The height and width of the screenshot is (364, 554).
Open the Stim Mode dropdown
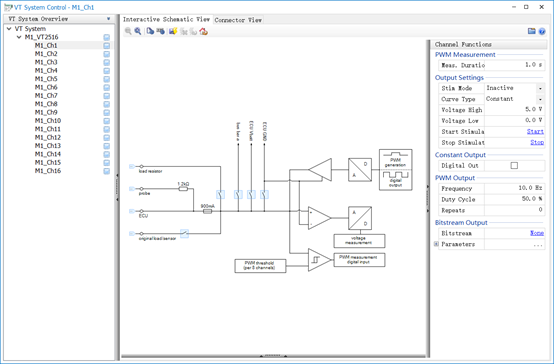(x=540, y=88)
